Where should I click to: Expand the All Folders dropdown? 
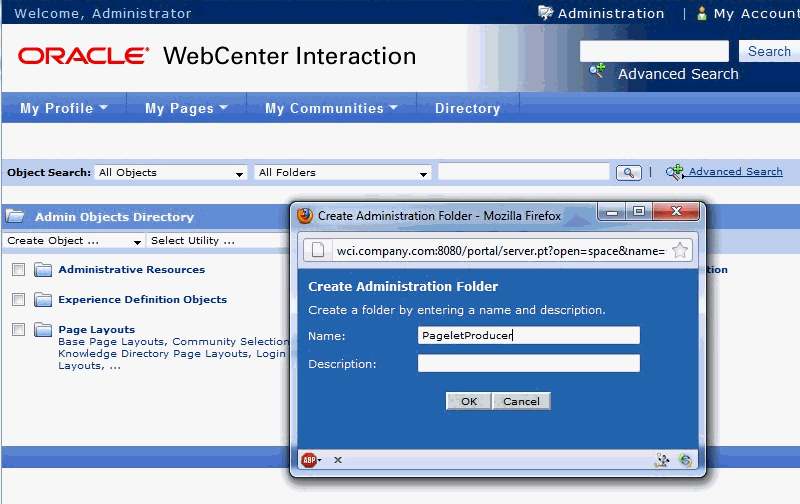[x=343, y=172]
